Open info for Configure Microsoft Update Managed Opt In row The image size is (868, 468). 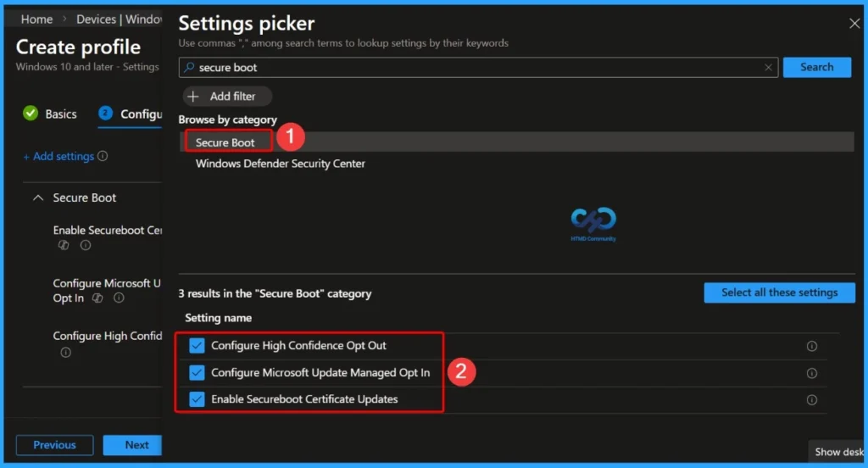click(811, 373)
